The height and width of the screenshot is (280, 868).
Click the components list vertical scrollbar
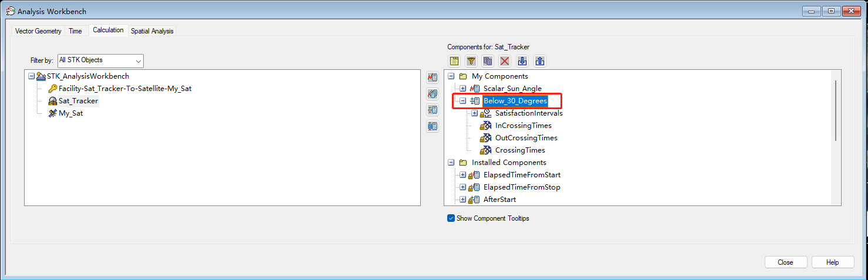click(x=836, y=112)
